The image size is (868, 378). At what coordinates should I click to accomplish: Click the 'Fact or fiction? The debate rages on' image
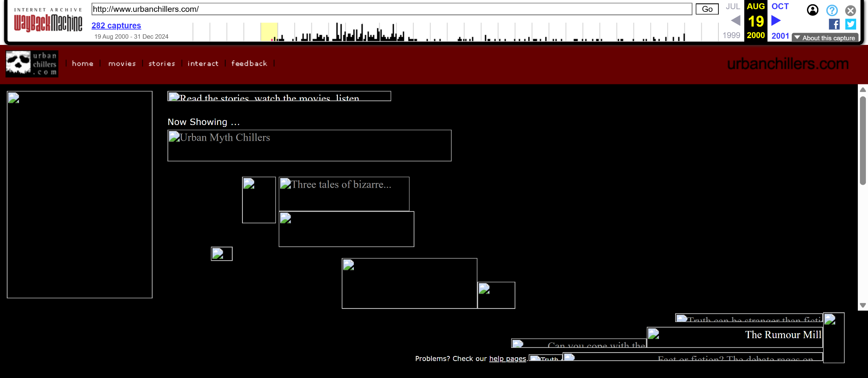(693, 357)
